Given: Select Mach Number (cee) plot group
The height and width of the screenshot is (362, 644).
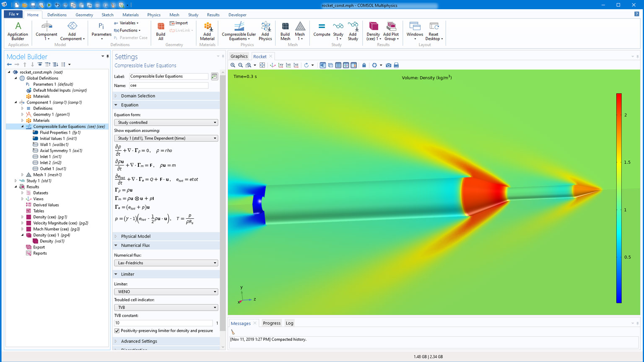Looking at the screenshot, I should point(56,229).
